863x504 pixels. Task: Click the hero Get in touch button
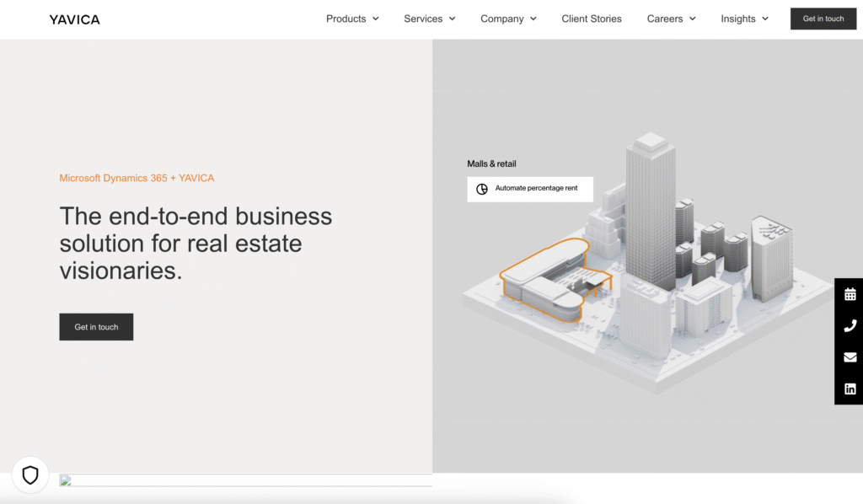96,327
